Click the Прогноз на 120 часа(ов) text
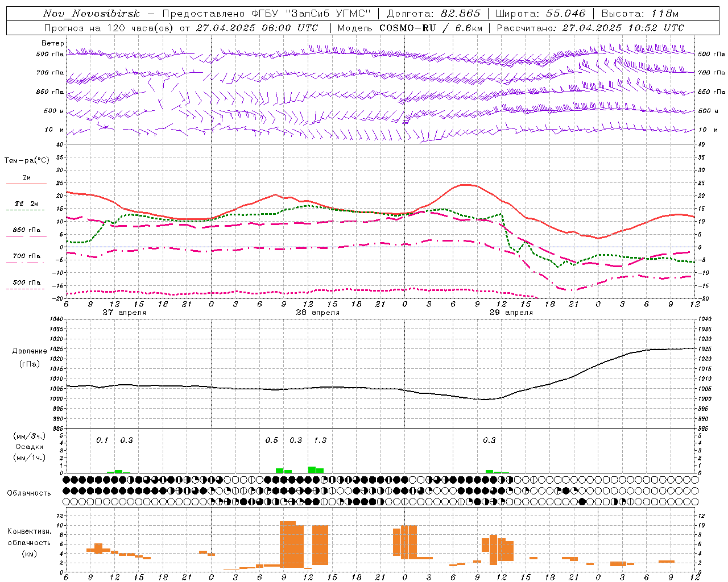728x582 pixels. click(109, 28)
